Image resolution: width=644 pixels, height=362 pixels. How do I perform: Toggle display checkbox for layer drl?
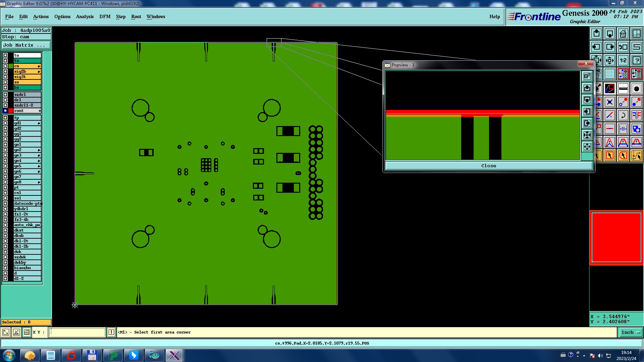click(5, 100)
